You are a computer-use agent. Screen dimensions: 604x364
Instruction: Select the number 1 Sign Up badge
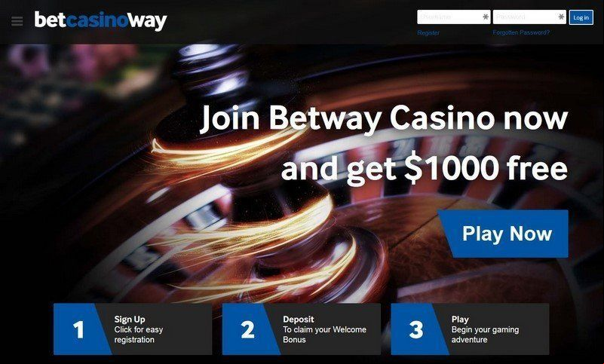pos(78,329)
